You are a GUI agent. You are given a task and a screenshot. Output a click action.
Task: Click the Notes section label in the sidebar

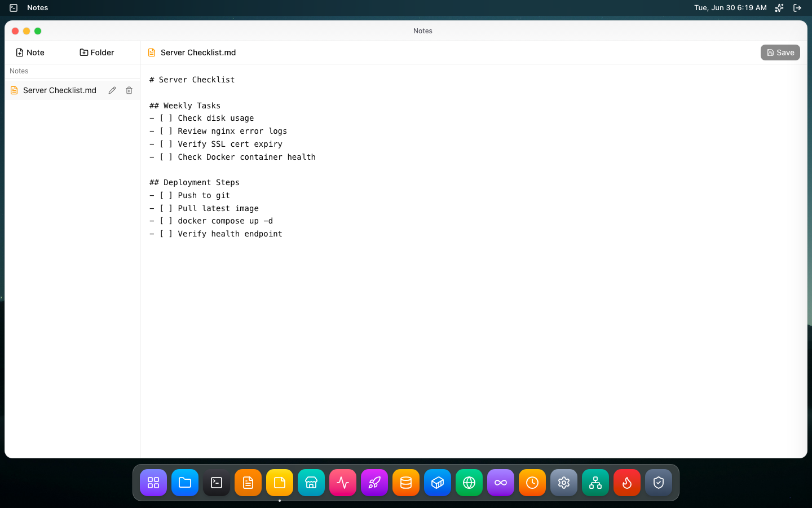tap(19, 71)
